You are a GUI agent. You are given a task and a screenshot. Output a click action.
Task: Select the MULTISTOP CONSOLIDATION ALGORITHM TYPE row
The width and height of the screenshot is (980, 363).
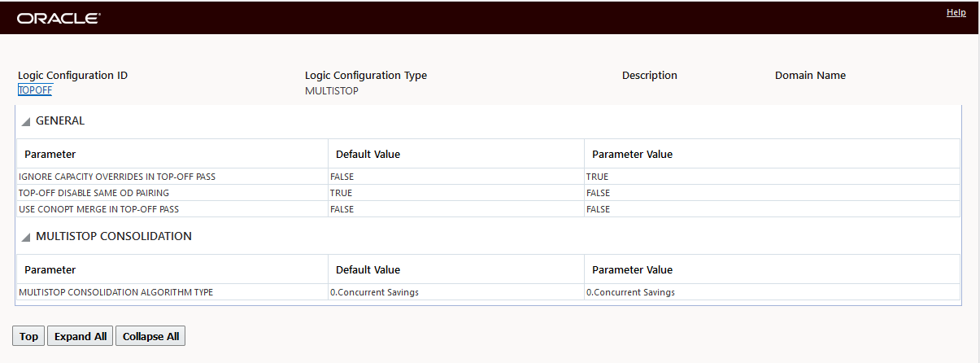pos(115,292)
